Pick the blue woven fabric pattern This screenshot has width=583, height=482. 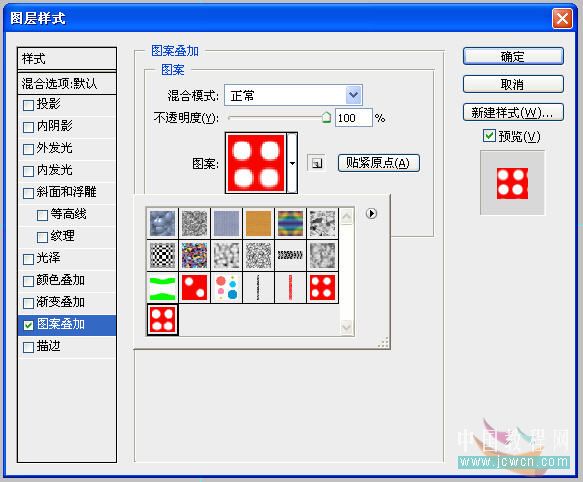(226, 223)
